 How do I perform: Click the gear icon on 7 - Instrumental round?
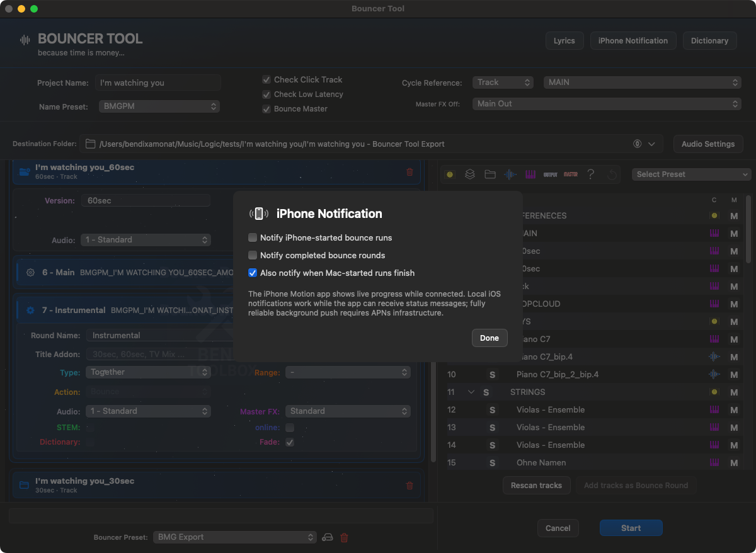pyautogui.click(x=30, y=311)
